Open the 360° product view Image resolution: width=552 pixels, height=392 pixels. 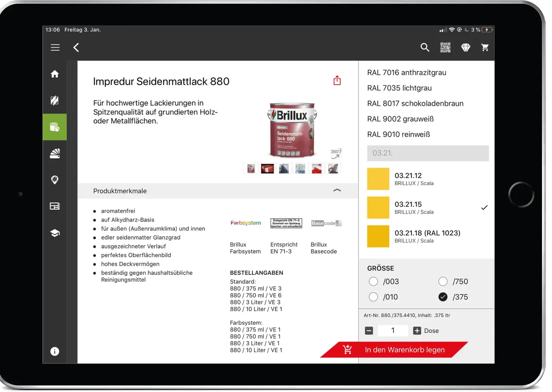(x=336, y=153)
